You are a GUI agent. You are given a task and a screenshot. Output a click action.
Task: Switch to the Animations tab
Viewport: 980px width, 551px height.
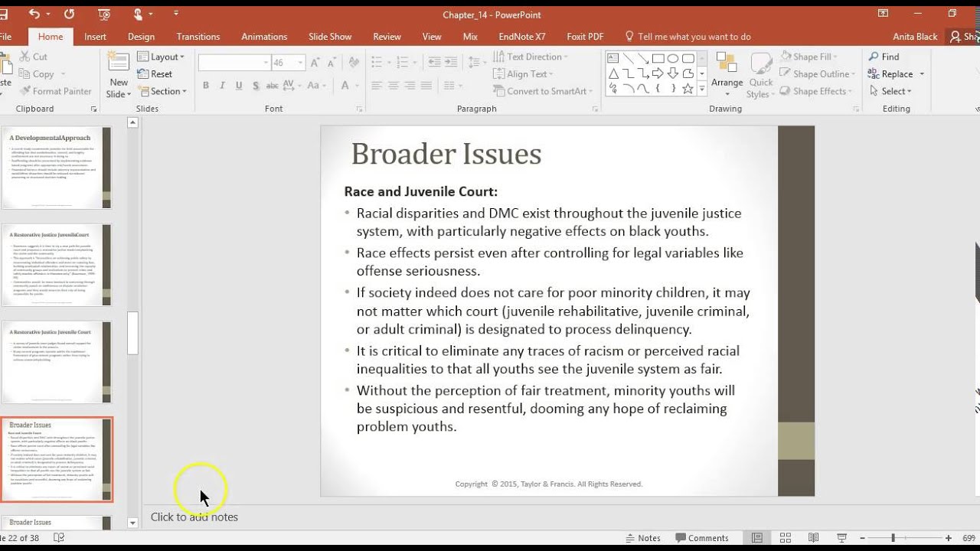tap(263, 37)
